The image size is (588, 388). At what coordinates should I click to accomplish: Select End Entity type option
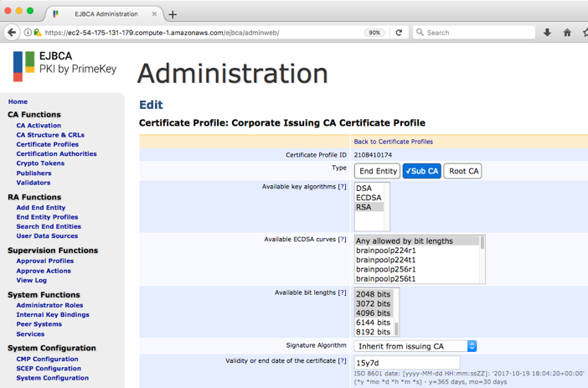click(376, 171)
